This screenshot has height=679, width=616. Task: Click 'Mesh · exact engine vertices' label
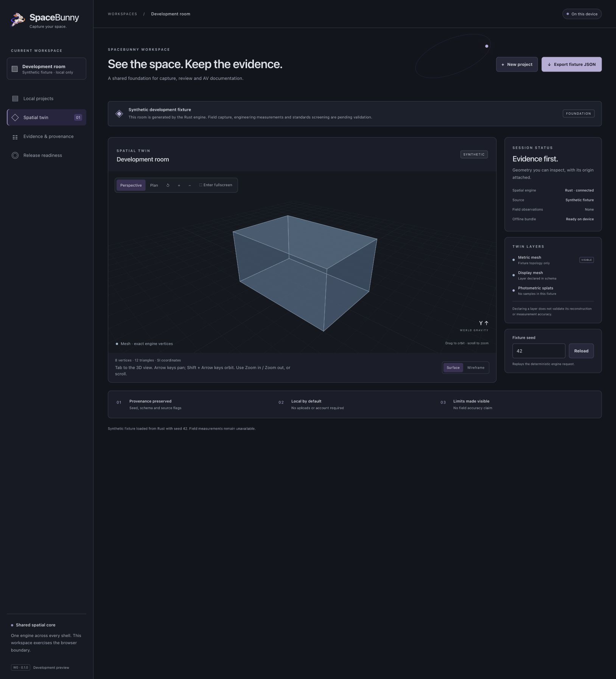(x=146, y=344)
